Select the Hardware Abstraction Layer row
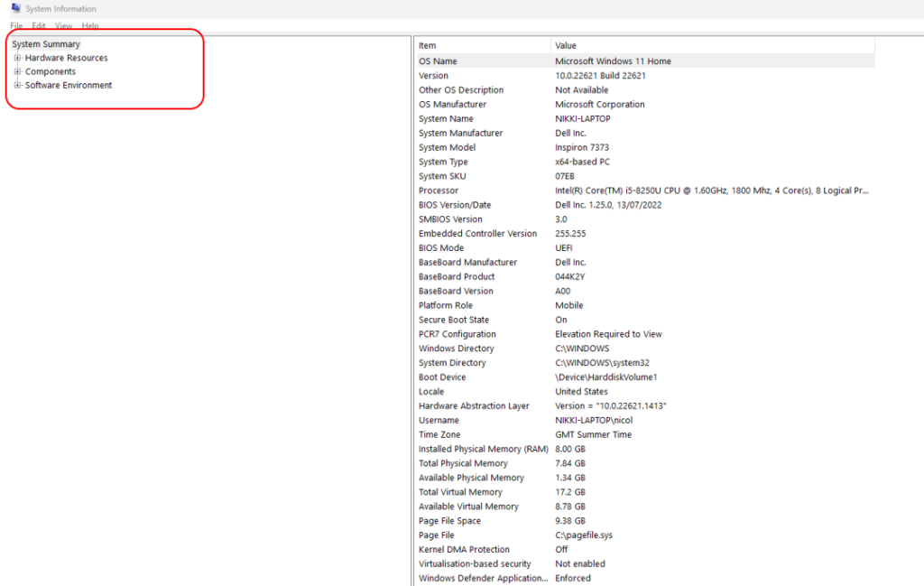This screenshot has width=924, height=586. click(645, 405)
